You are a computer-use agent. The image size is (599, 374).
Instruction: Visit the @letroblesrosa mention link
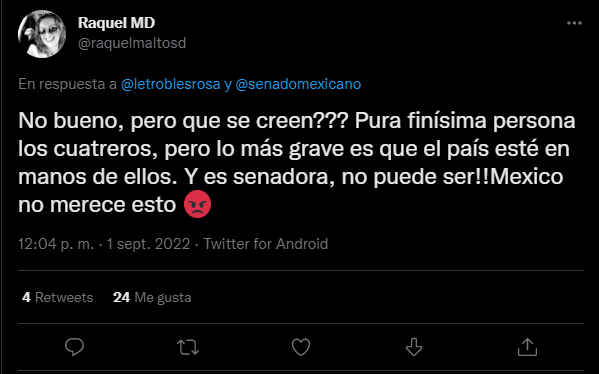tap(171, 84)
